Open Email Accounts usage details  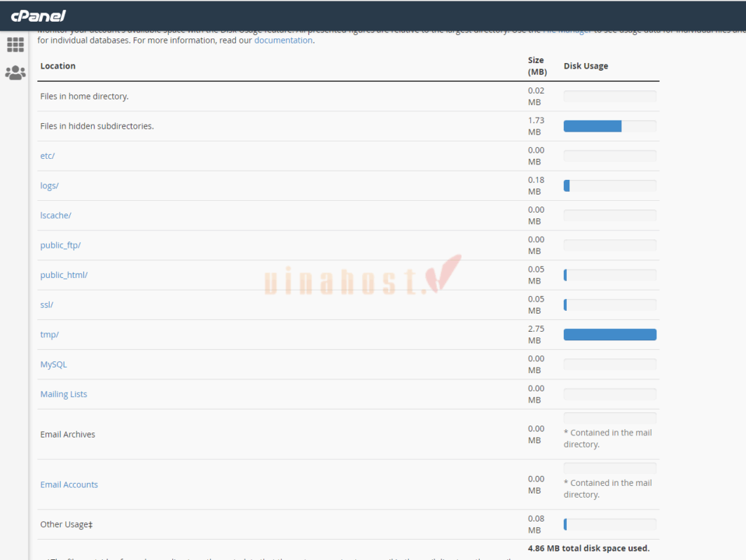[69, 484]
